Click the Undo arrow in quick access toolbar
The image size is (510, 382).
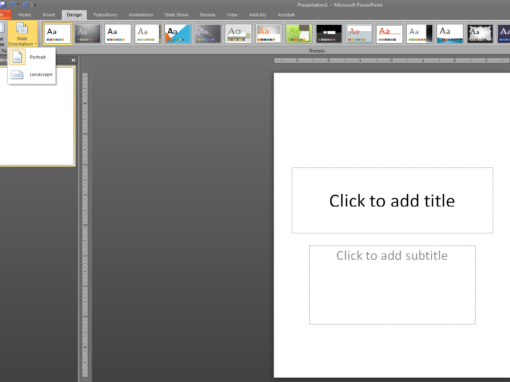pos(12,4)
